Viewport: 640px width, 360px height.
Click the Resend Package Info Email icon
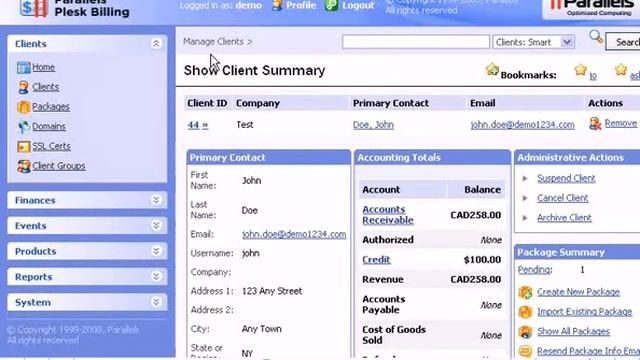pos(525,351)
